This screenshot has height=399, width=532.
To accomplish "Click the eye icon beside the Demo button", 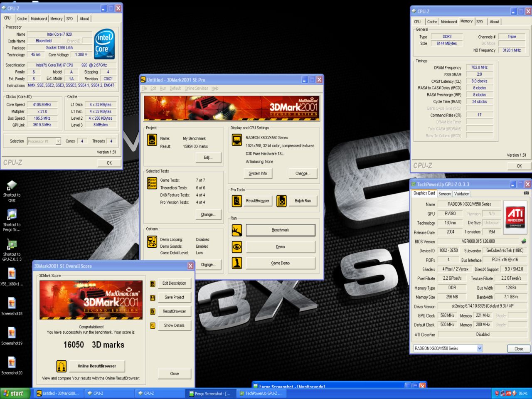I will pos(237,247).
